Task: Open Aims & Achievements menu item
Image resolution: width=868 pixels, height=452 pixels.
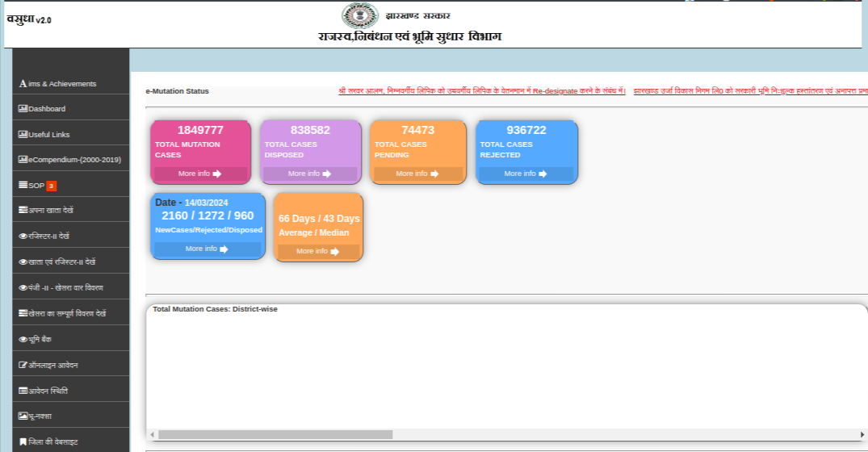Action: (x=57, y=84)
